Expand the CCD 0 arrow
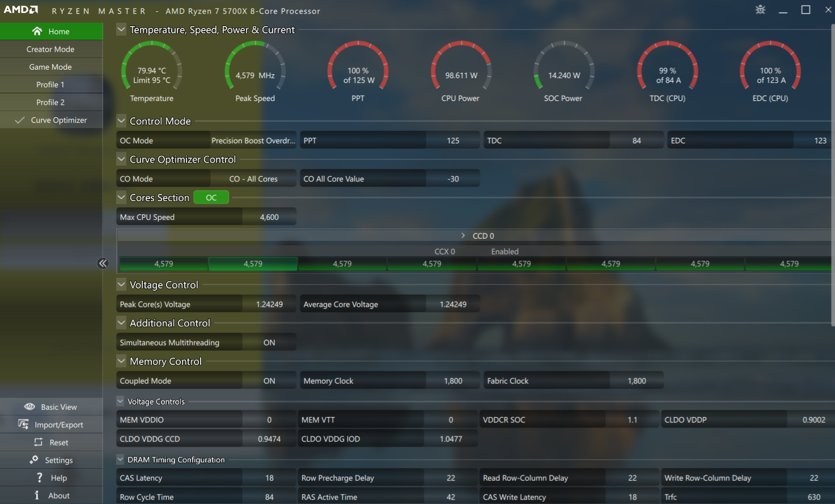835x504 pixels. [x=463, y=235]
